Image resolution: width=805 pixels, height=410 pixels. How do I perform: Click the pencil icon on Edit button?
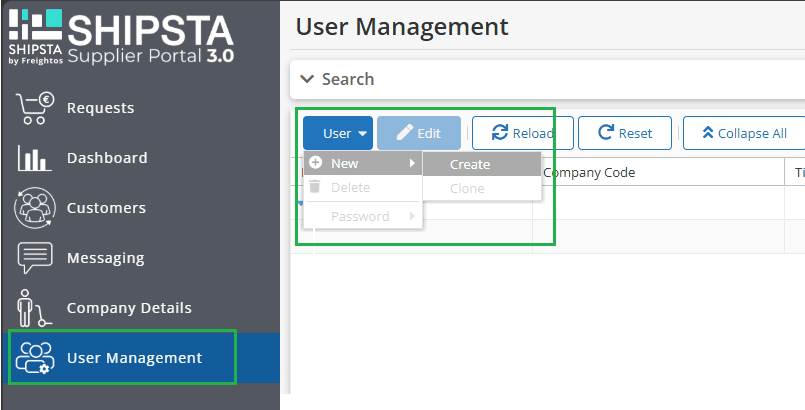[405, 133]
